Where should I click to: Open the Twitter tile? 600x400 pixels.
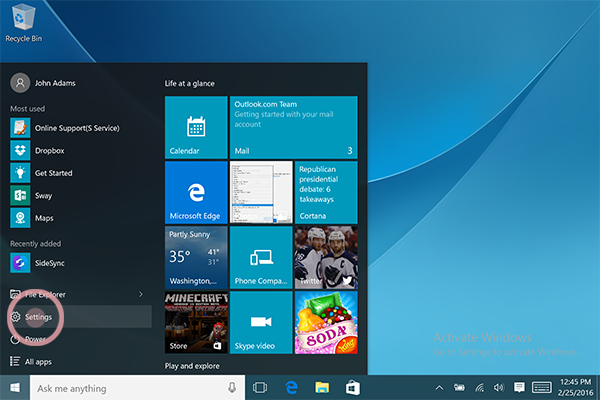click(326, 257)
